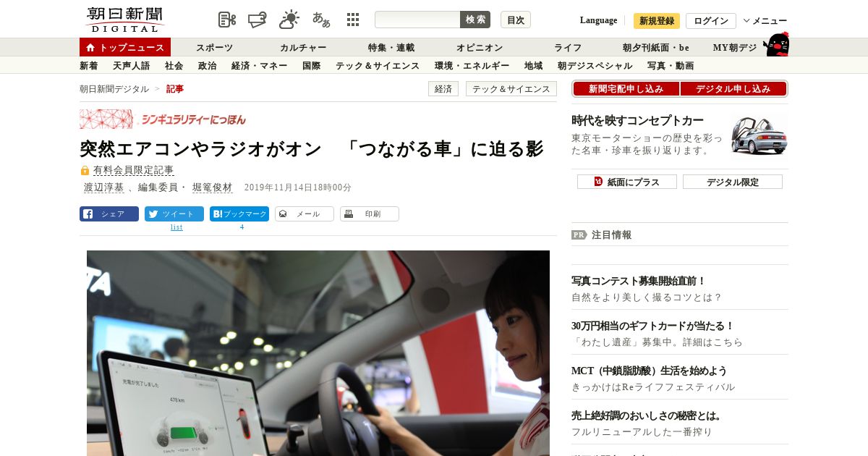Open 経済・マネー section

pyautogui.click(x=259, y=66)
